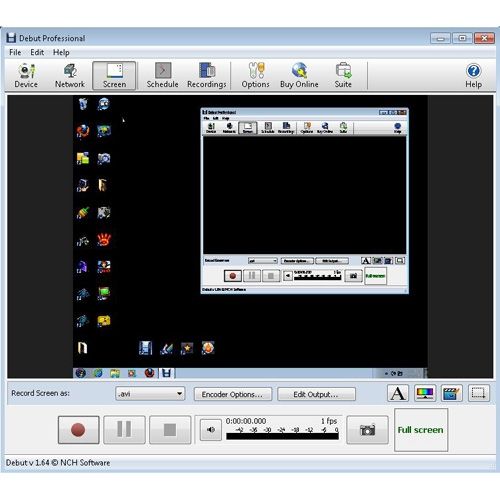Take a snapshot with the camera button
The image size is (500, 500).
pos(367,430)
